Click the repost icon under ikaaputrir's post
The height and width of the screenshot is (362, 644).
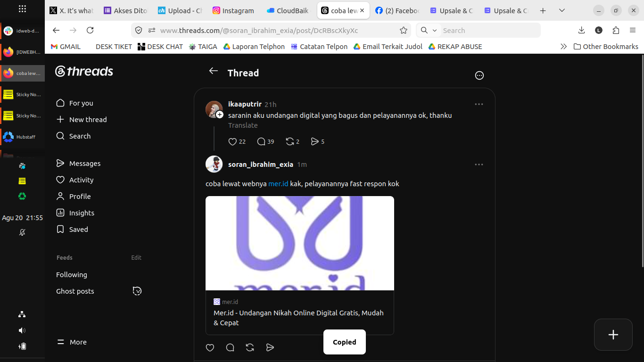point(290,141)
